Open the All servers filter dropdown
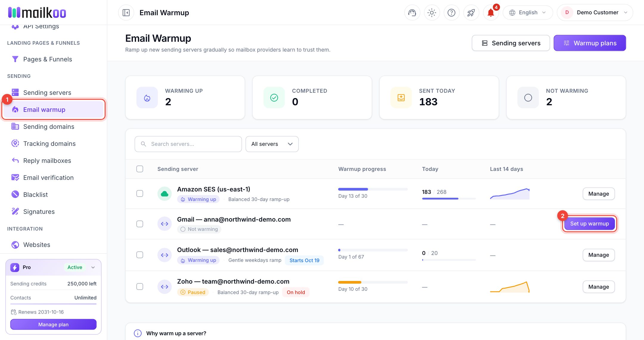The width and height of the screenshot is (644, 340). (x=272, y=144)
